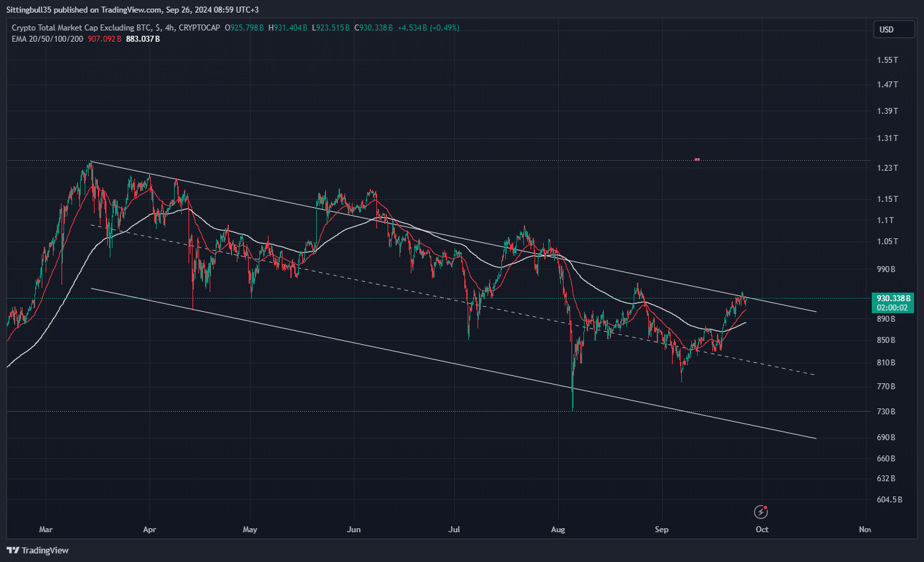Screen dimensions: 924x562
Task: Click the lightning event marker icon near Oct
Action: click(x=761, y=511)
